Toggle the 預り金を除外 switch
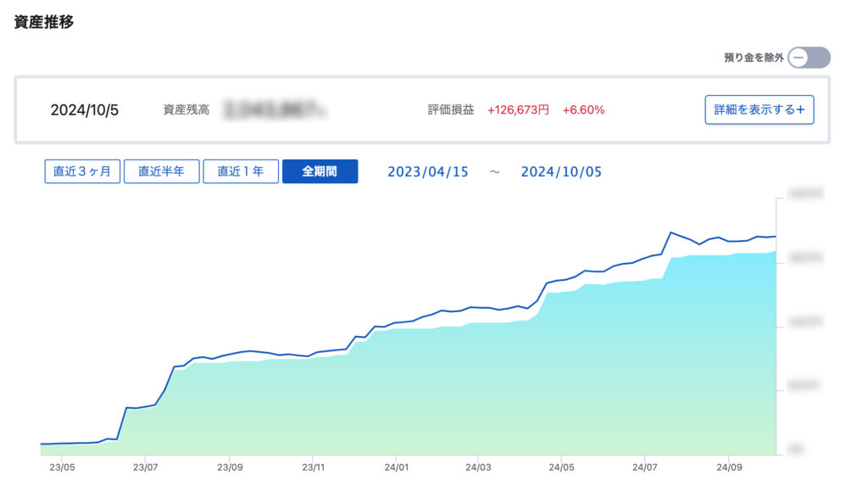The image size is (868, 498). pos(808,58)
